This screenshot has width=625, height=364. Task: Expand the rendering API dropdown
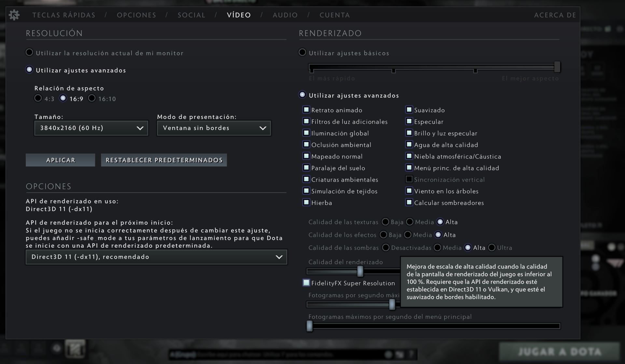click(156, 257)
